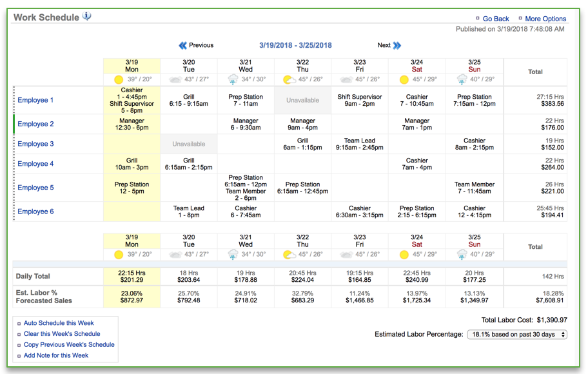Screen dimensions: 588x374
Task: Select Employee 3's Team Lead 9:15am - 2:45pm shift
Action: pyautogui.click(x=360, y=144)
